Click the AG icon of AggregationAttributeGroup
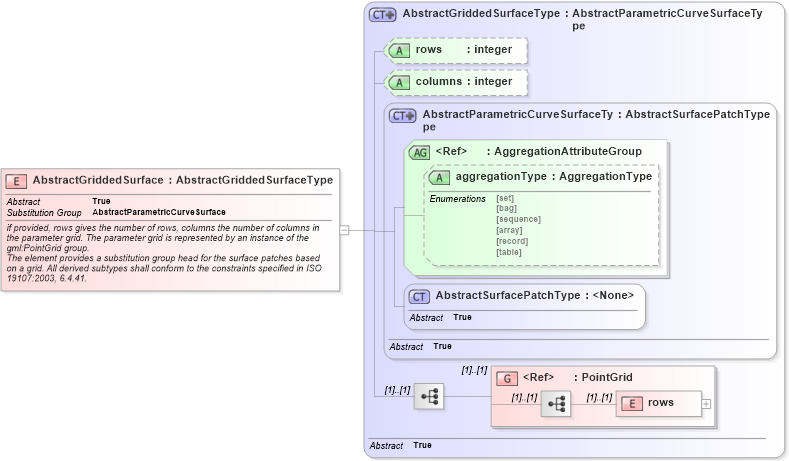 420,152
